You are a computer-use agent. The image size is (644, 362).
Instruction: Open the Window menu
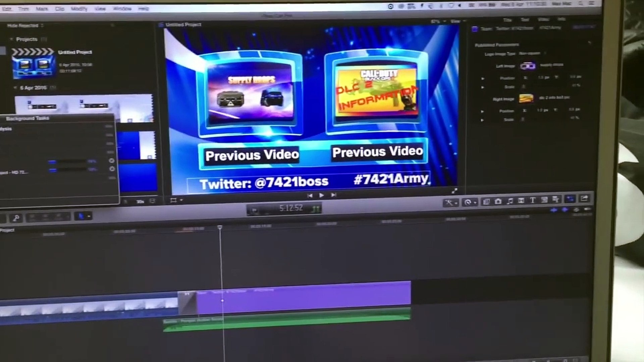tap(122, 8)
